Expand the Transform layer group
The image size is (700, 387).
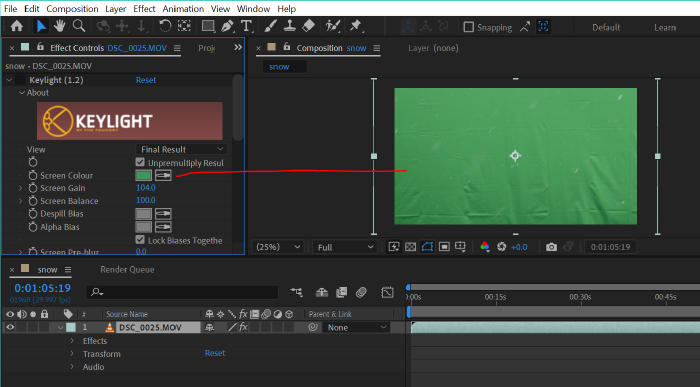72,354
